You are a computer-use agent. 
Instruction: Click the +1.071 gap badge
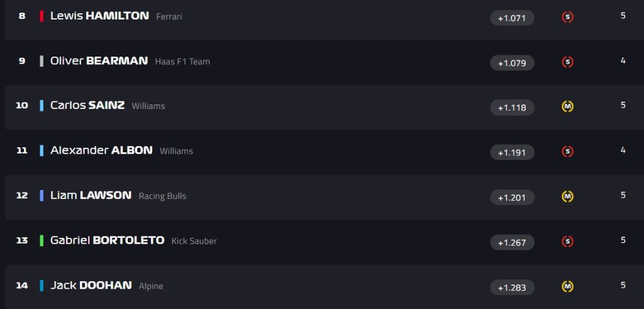click(512, 18)
